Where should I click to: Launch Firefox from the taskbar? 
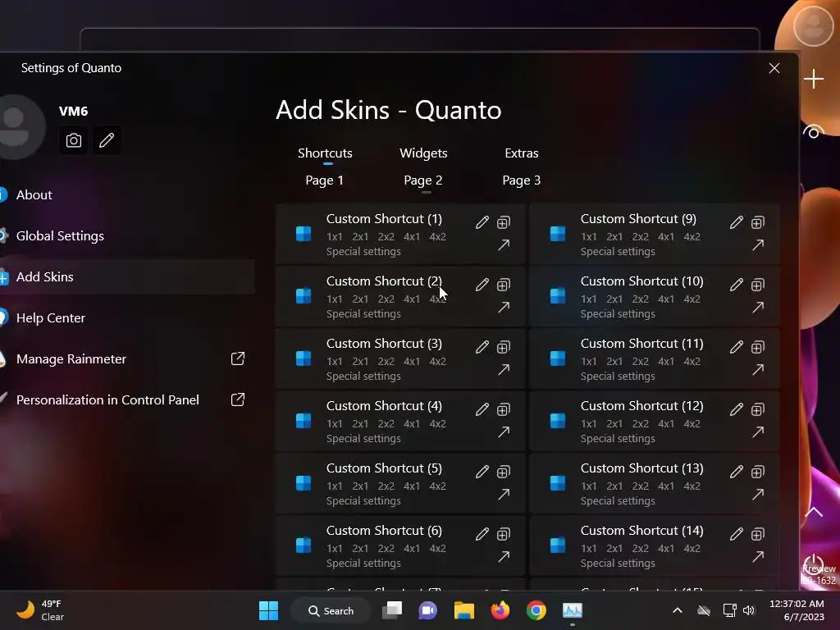(500, 610)
